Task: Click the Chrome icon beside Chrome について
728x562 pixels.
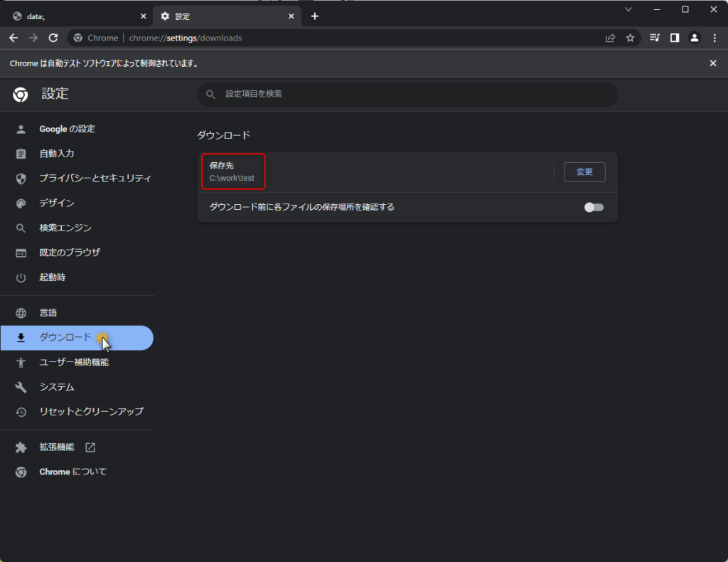Action: [x=21, y=472]
